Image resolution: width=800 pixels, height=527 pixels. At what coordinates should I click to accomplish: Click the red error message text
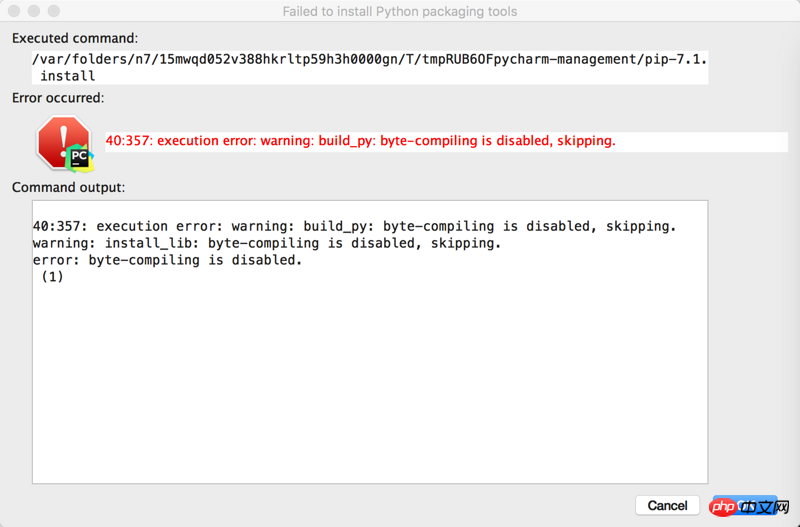(360, 141)
